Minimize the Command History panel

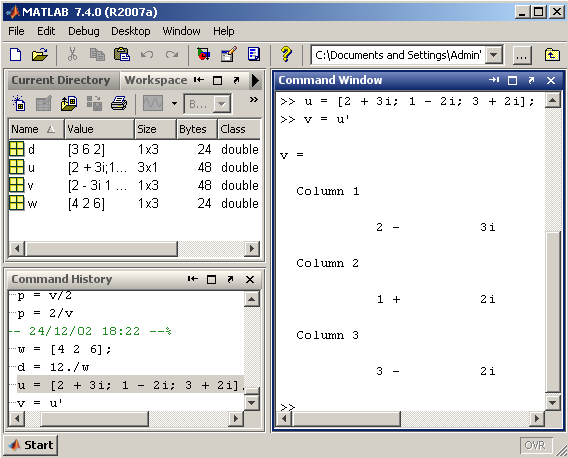tap(193, 279)
